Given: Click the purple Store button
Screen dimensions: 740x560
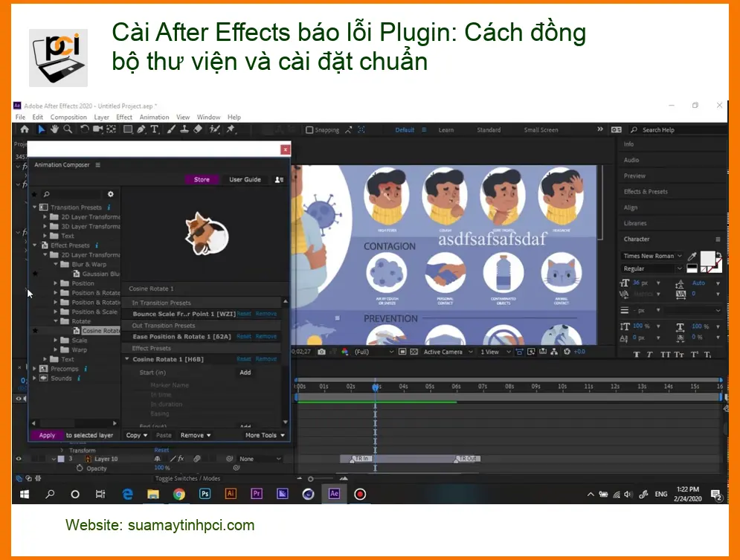Looking at the screenshot, I should pos(202,179).
